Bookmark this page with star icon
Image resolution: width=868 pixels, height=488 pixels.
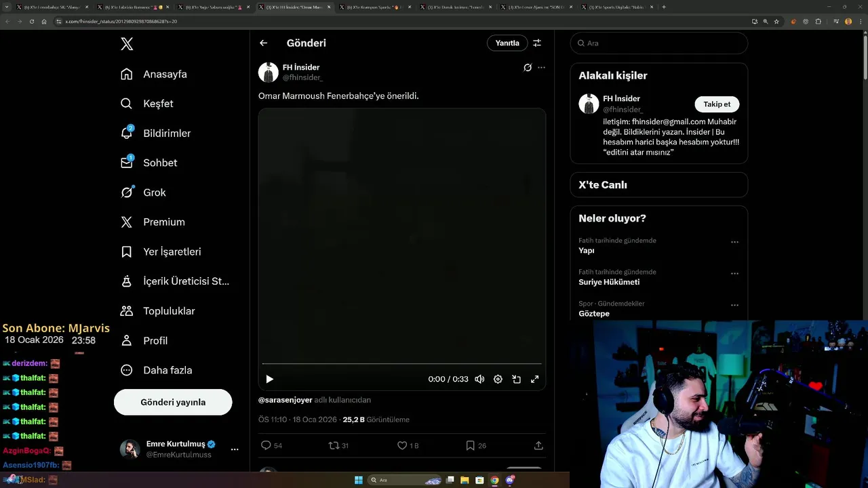776,21
